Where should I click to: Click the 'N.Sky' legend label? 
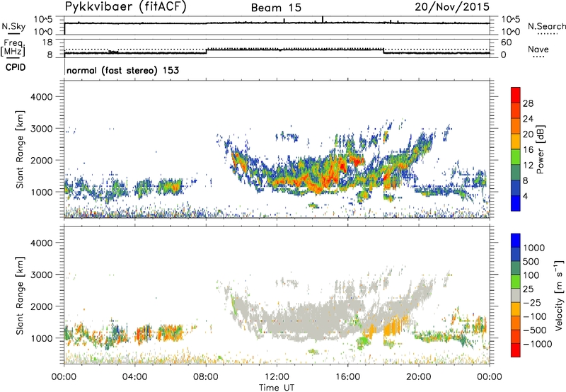[x=13, y=26]
